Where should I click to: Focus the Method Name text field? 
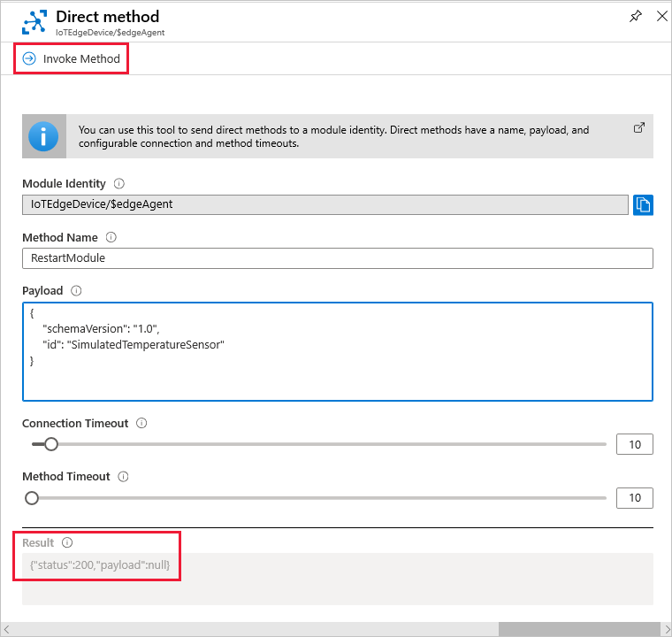337,258
